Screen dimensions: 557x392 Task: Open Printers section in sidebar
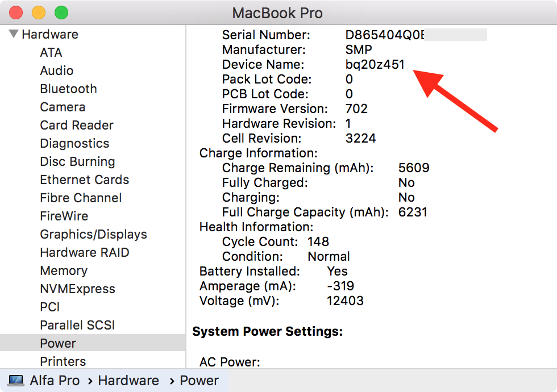(63, 361)
